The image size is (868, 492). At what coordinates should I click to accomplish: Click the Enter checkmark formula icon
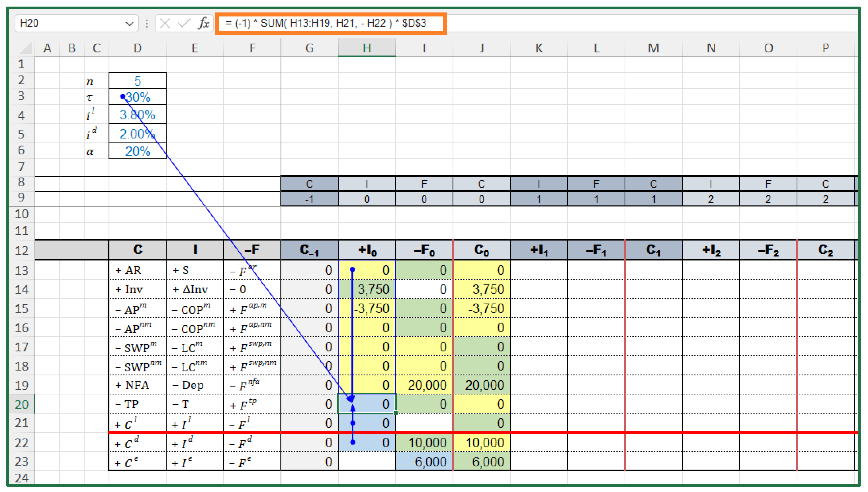[x=184, y=23]
